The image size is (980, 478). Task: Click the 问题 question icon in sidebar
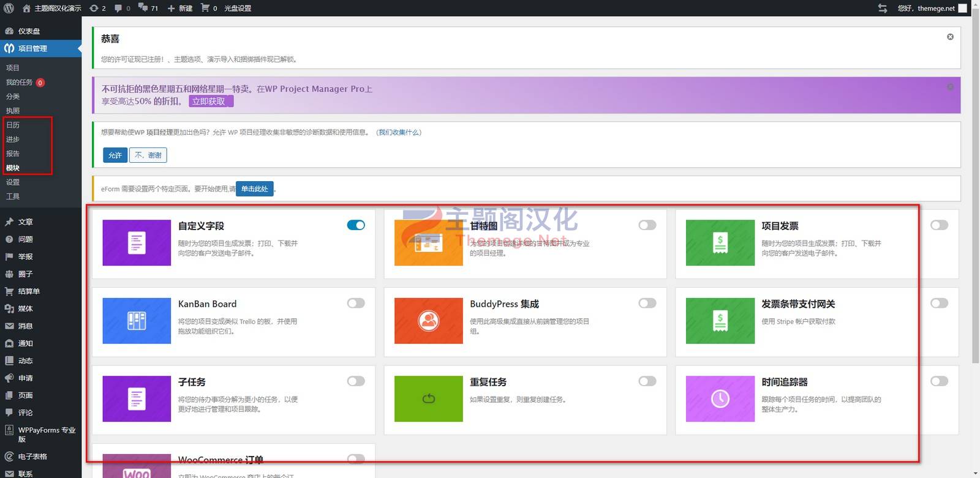(9, 239)
